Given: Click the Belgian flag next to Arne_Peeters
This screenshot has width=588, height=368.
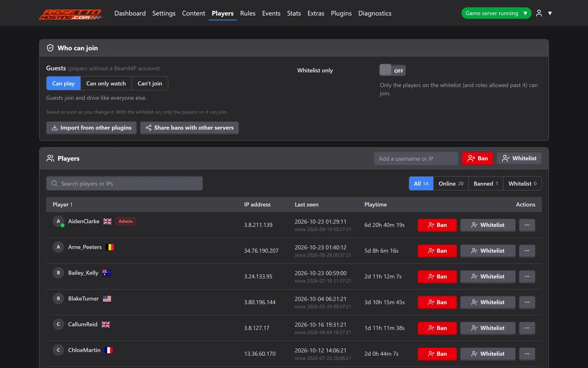Looking at the screenshot, I should click(110, 247).
